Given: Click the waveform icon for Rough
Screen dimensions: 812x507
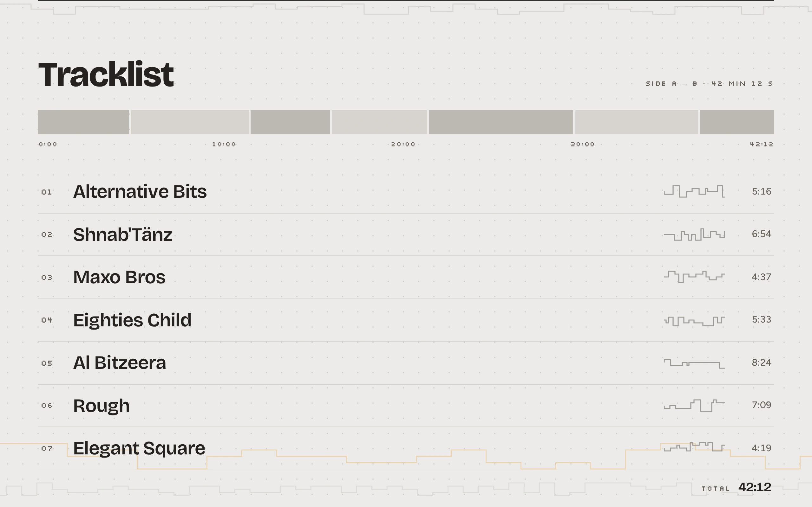Looking at the screenshot, I should click(694, 405).
